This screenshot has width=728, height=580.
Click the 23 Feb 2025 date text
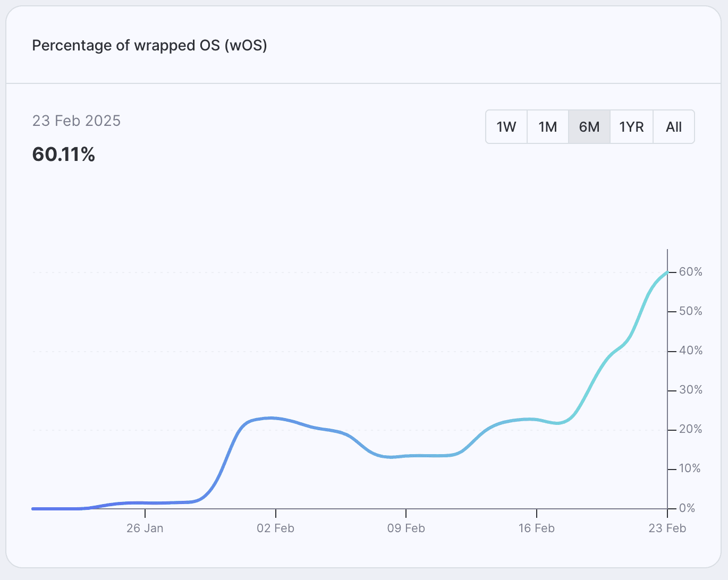click(77, 121)
